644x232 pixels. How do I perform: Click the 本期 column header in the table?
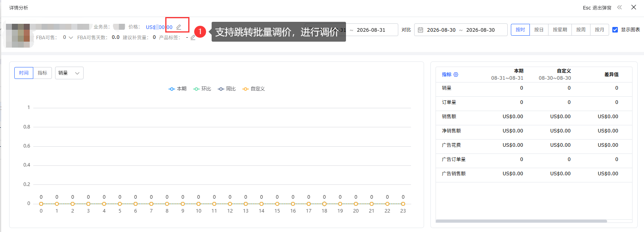tap(519, 71)
